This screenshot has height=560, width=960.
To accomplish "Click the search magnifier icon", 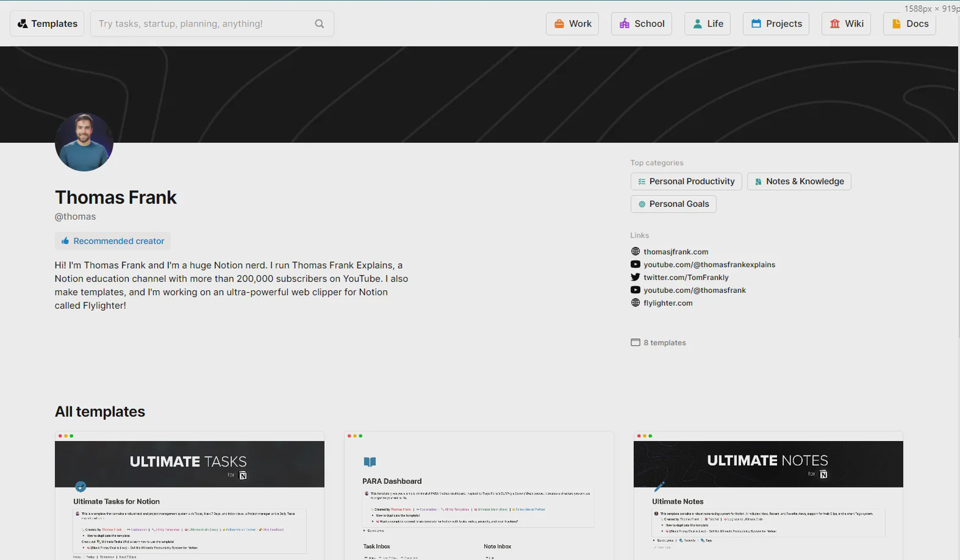I will click(319, 23).
